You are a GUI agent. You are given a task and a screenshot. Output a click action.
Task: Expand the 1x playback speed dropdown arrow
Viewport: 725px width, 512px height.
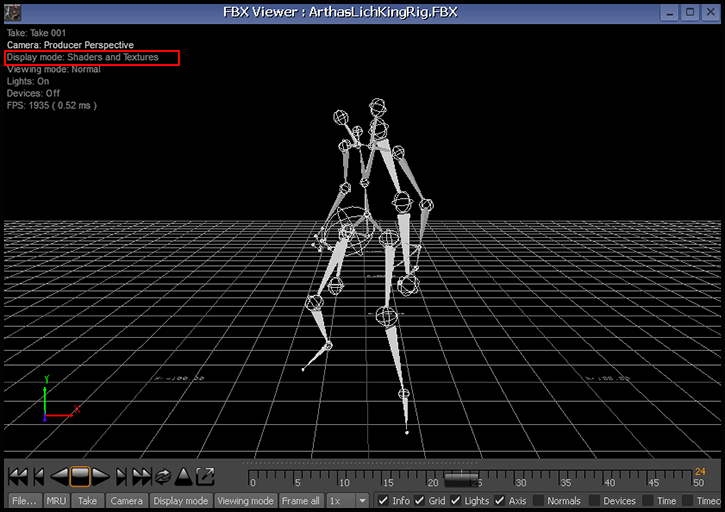tap(362, 501)
